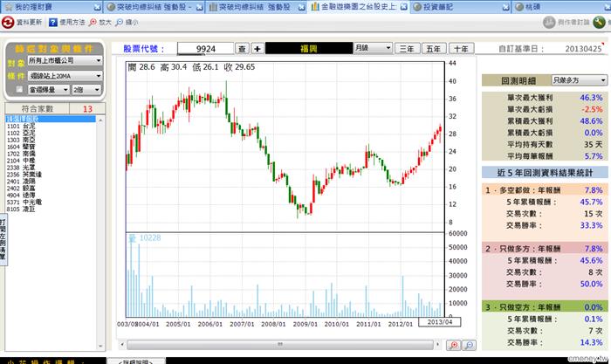This screenshot has width=611, height=364.
Task: Select the 三年 range button
Action: tap(407, 49)
